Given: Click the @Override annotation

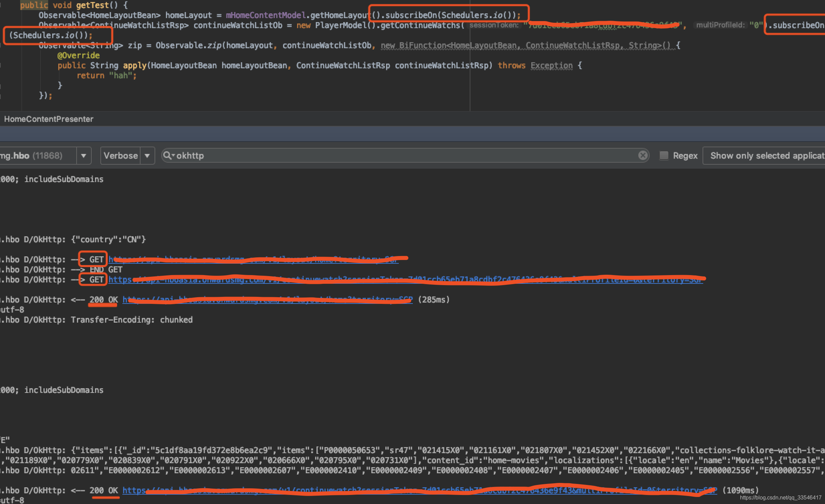Looking at the screenshot, I should pos(78,55).
